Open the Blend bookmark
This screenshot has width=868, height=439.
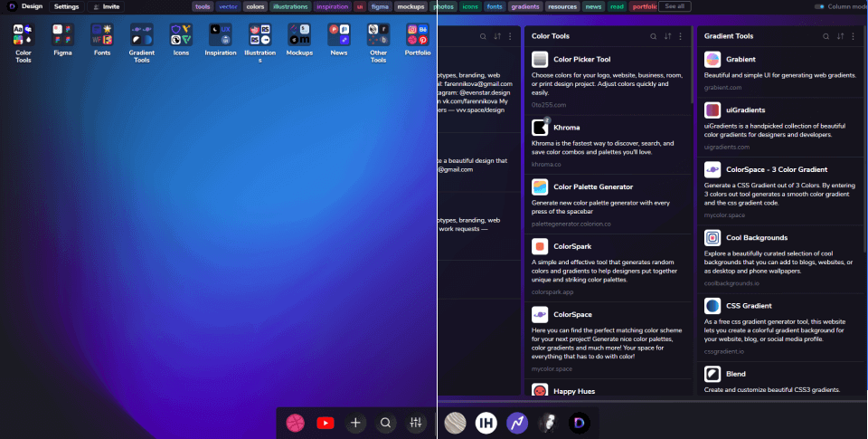coord(780,379)
